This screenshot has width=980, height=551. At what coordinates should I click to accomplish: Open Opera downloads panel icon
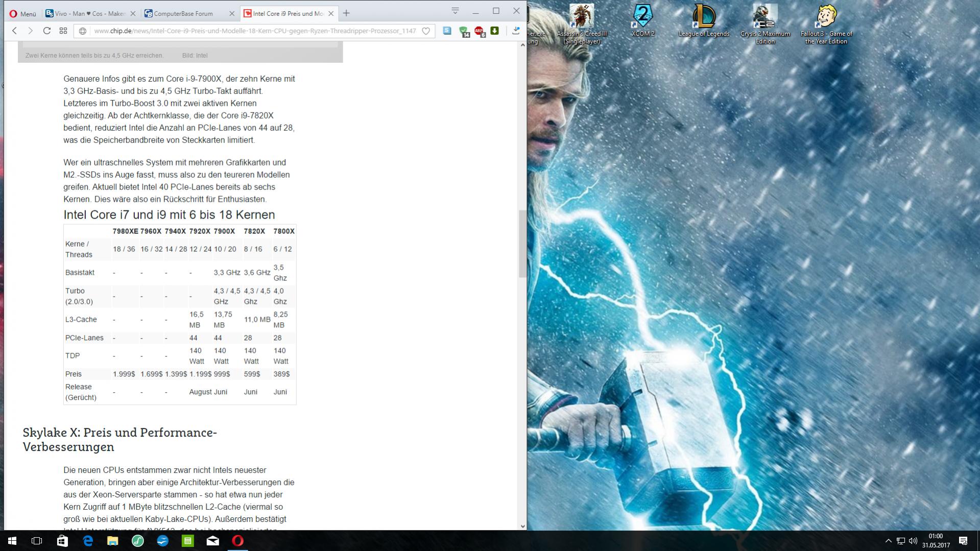click(516, 31)
